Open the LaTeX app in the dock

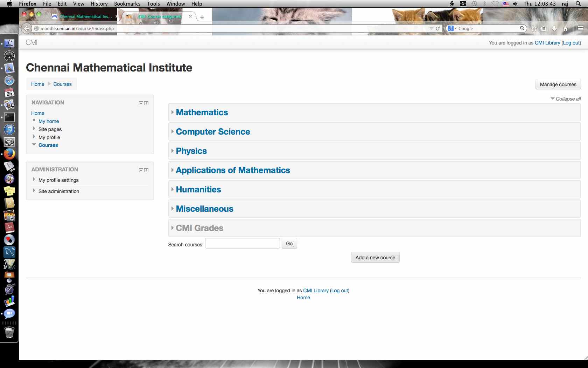[x=9, y=264]
